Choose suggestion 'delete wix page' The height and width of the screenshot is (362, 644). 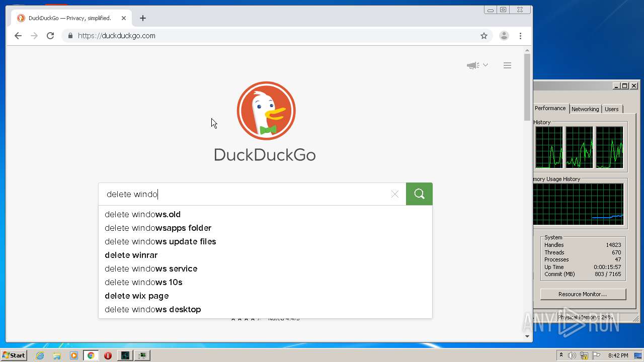click(265, 296)
